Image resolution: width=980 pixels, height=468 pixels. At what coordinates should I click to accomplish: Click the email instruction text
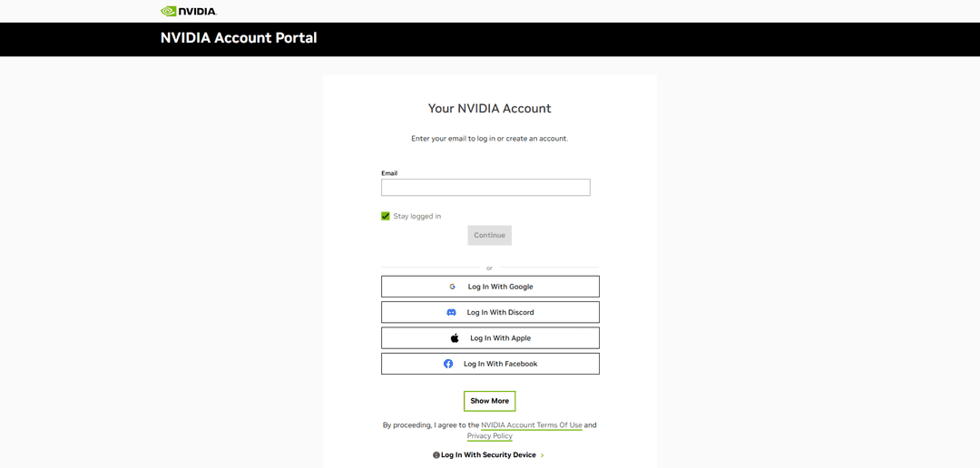(x=489, y=139)
